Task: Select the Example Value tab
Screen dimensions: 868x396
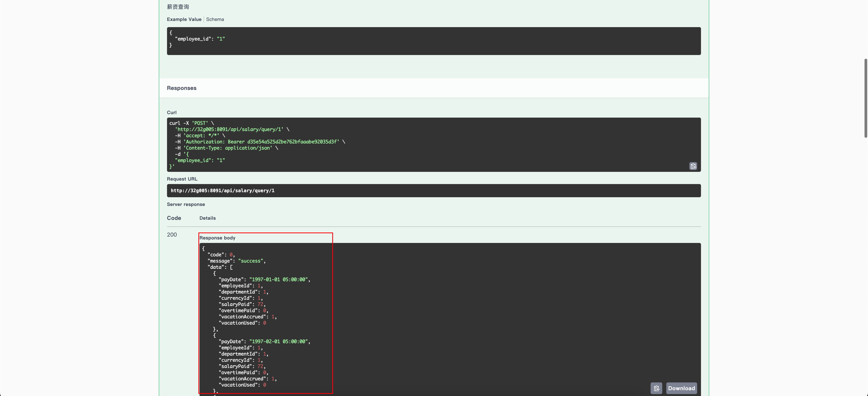Action: tap(184, 19)
